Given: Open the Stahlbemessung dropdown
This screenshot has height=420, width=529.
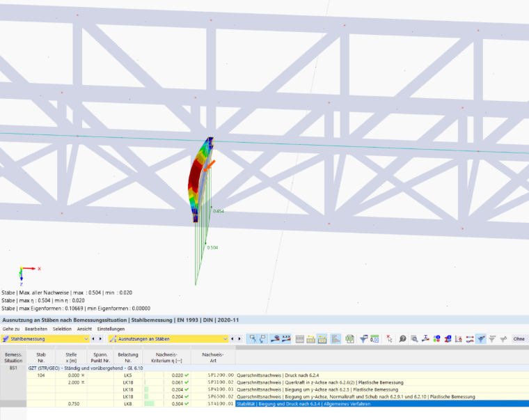Looking at the screenshot, I should [x=45, y=339].
